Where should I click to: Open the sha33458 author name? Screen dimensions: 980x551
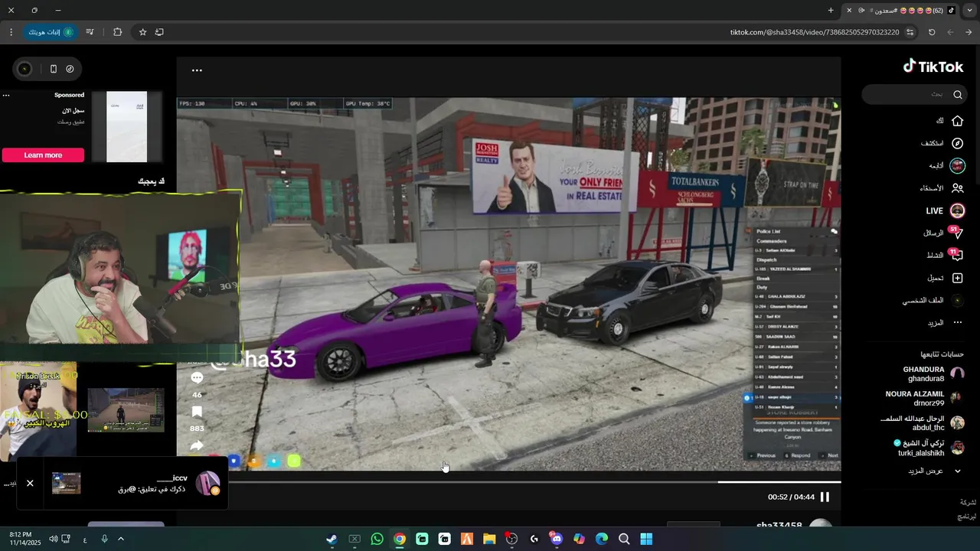779,526
